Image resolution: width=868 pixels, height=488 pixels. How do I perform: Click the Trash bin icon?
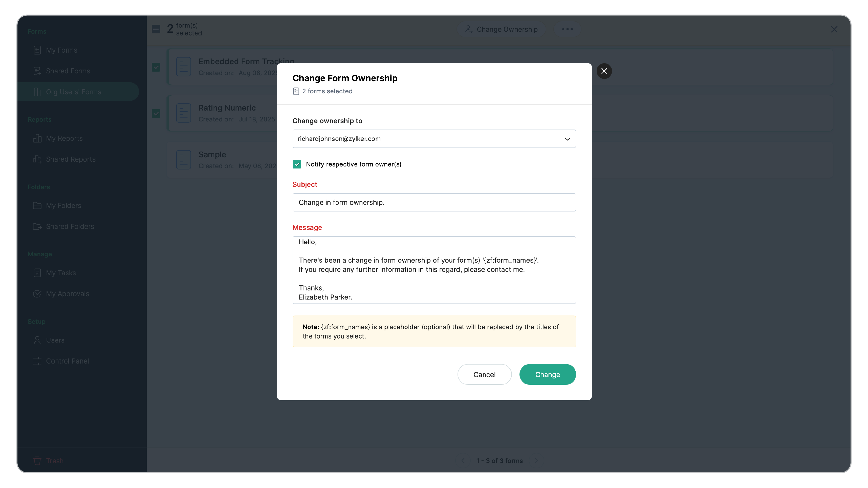coord(37,461)
